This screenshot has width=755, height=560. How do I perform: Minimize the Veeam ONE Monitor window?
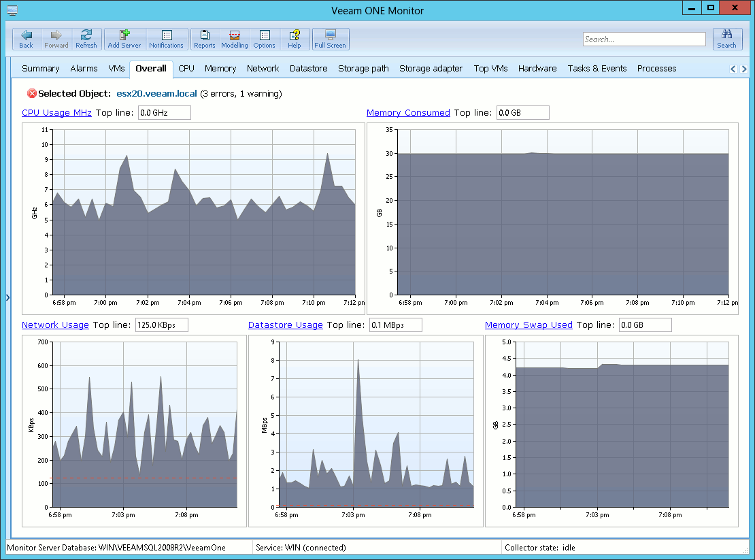(692, 7)
